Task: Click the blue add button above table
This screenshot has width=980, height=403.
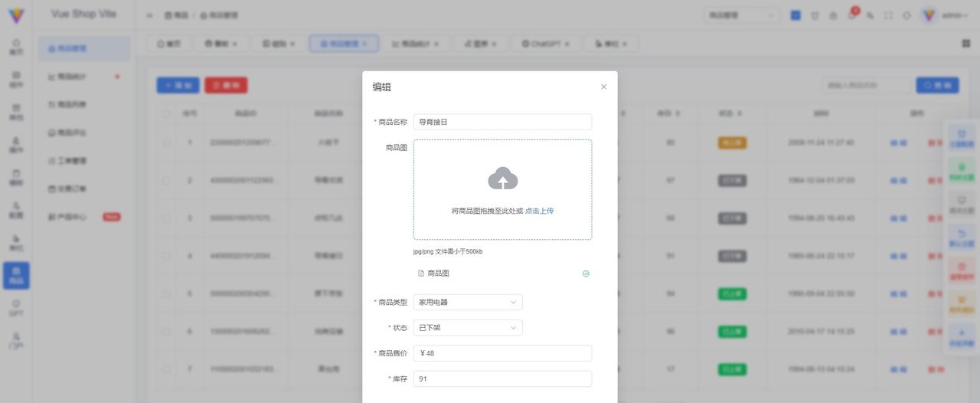Action: (178, 85)
